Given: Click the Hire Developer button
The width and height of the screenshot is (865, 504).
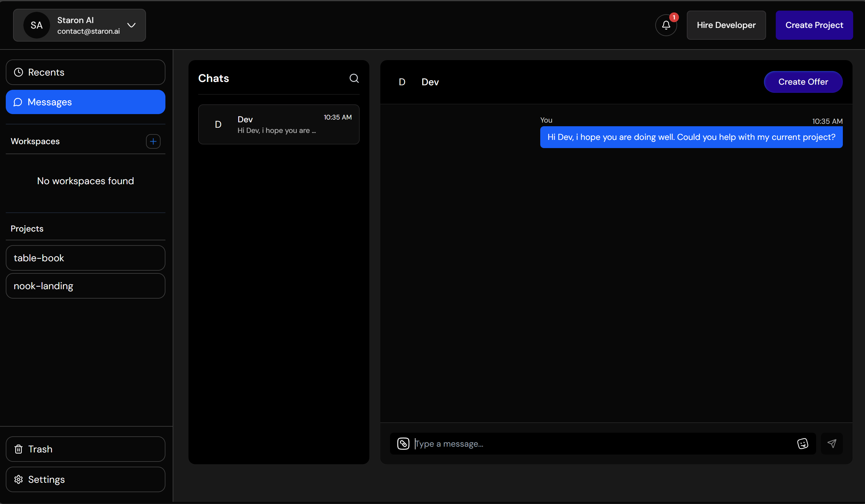Looking at the screenshot, I should (726, 25).
